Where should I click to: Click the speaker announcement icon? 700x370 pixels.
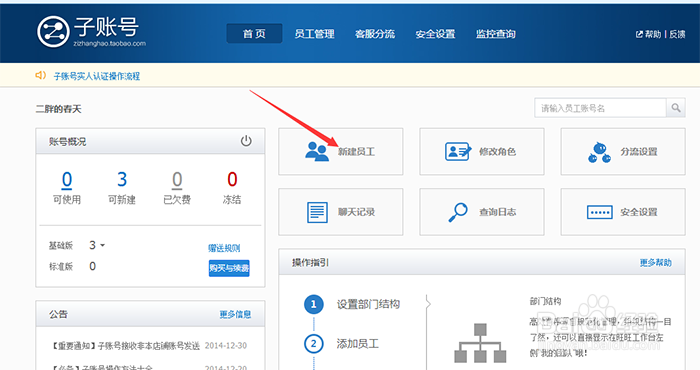coord(41,75)
